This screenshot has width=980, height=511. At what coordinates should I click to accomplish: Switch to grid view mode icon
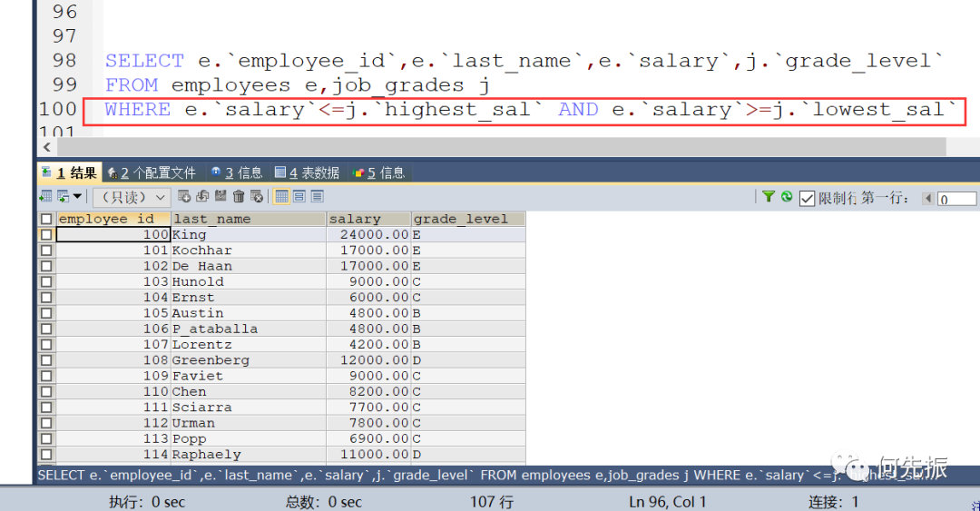282,196
